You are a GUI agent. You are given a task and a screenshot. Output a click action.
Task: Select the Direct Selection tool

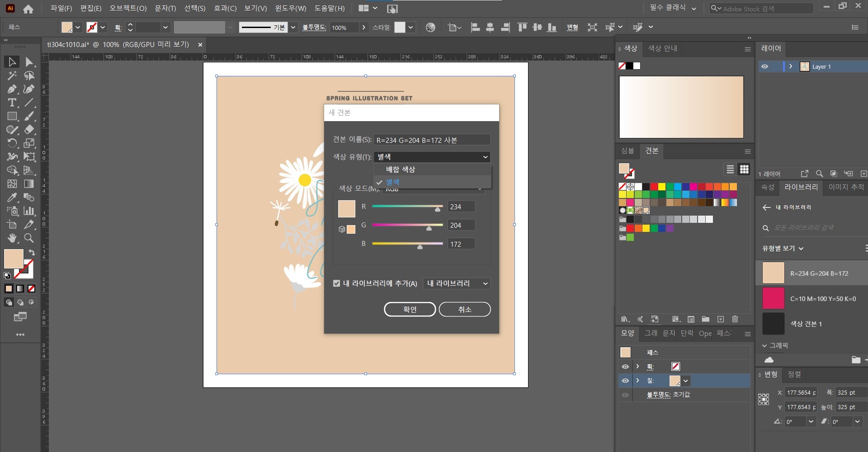[29, 62]
